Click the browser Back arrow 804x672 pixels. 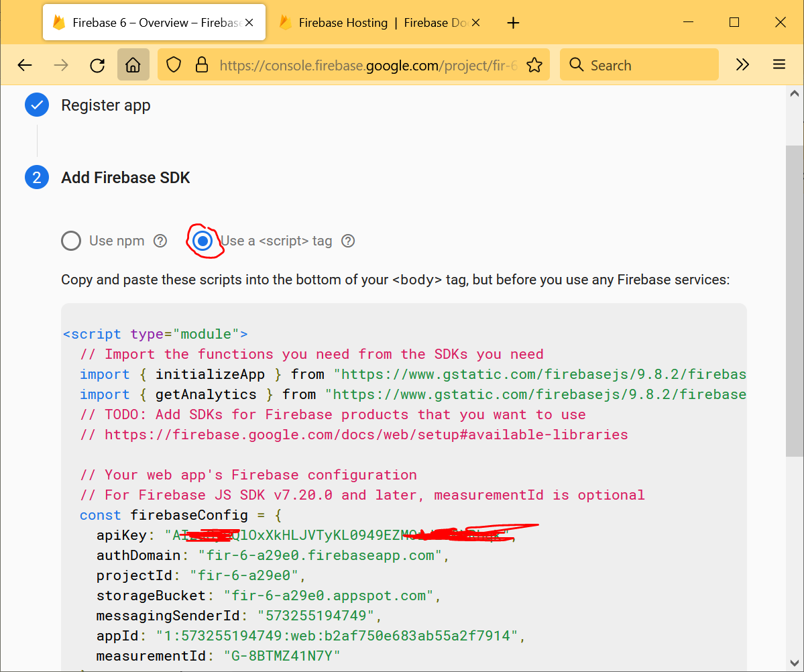25,65
